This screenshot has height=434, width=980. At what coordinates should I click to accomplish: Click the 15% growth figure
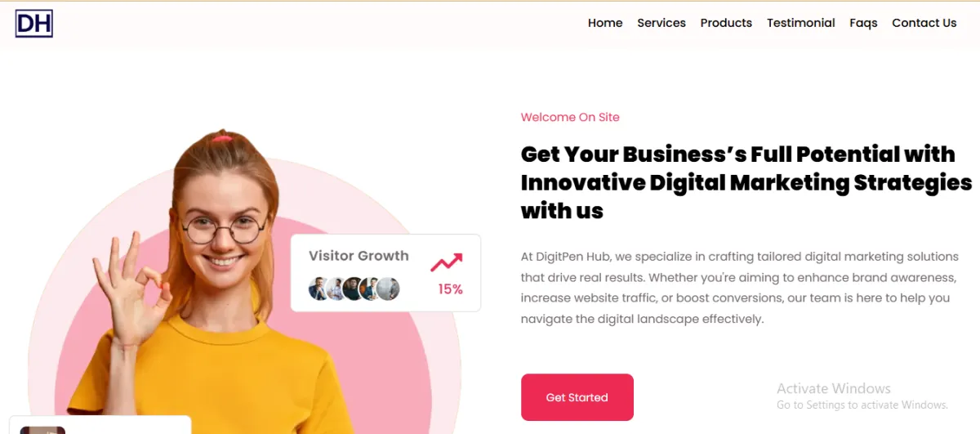(x=451, y=289)
